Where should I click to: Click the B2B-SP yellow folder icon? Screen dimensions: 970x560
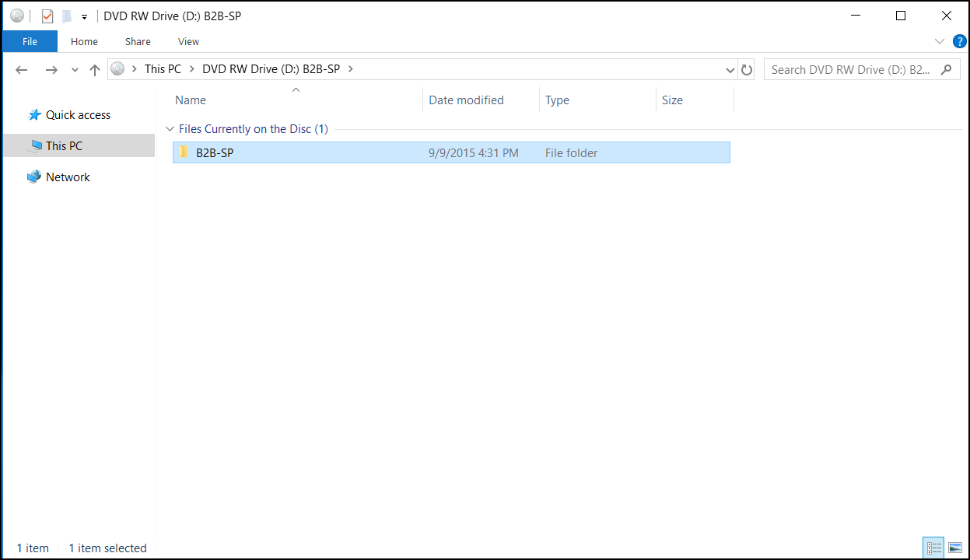tap(184, 152)
